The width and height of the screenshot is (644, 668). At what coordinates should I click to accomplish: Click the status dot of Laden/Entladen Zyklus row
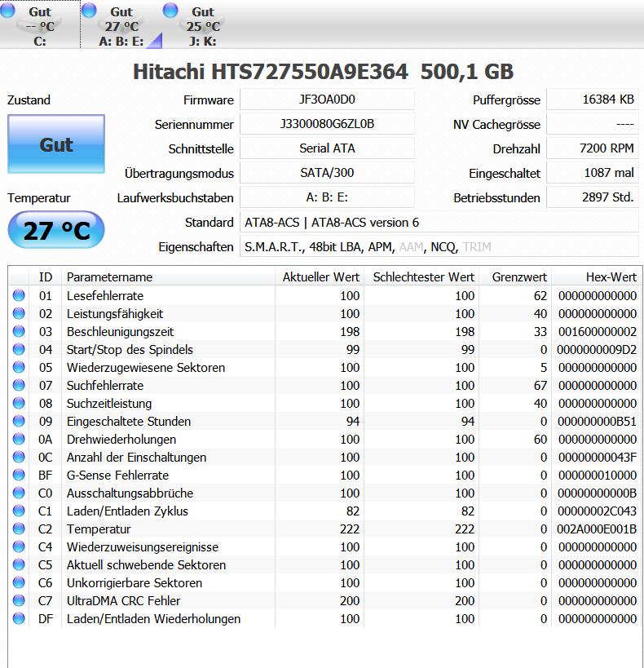point(19,510)
